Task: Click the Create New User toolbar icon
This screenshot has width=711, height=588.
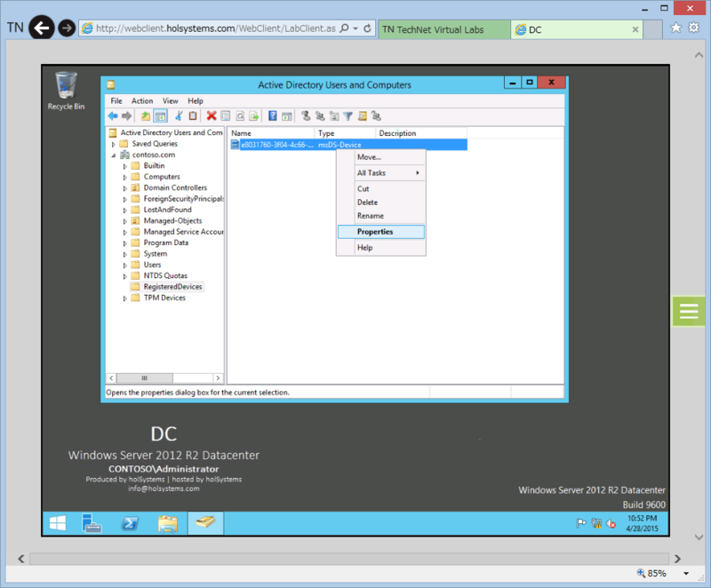Action: (x=306, y=116)
